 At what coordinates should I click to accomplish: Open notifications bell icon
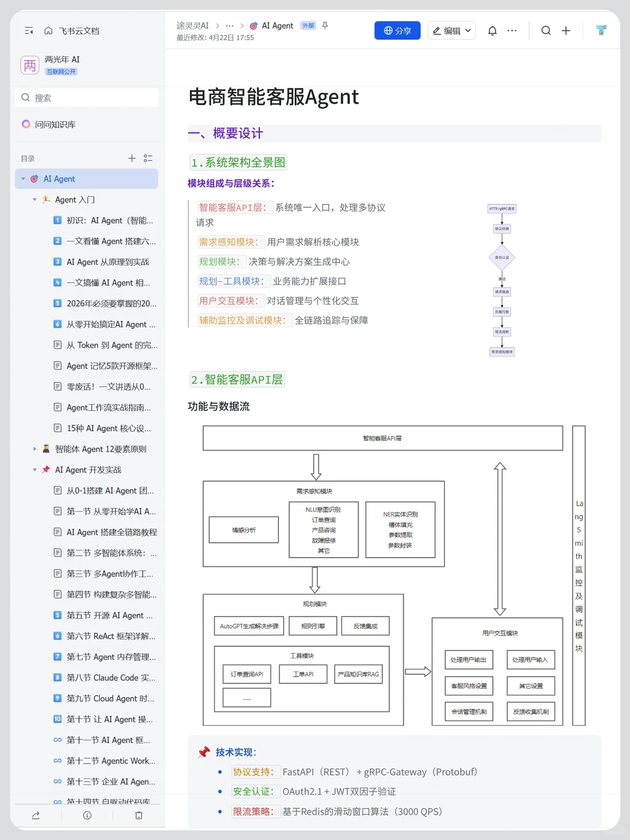[x=492, y=31]
